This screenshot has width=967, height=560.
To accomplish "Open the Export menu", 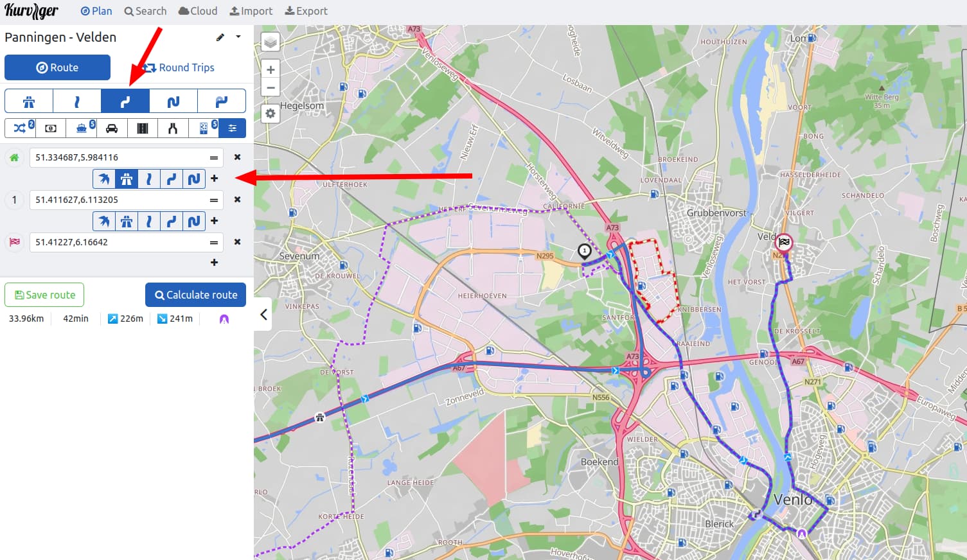I will [306, 11].
